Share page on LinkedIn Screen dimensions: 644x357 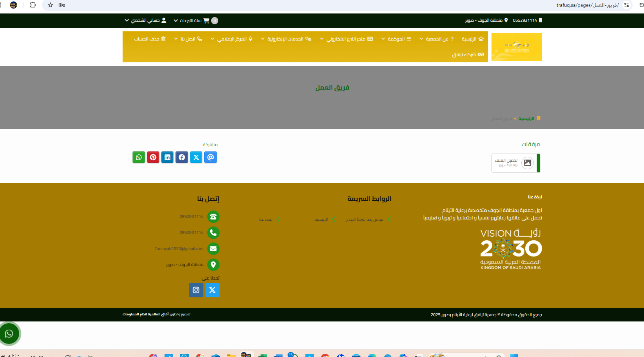coord(167,157)
